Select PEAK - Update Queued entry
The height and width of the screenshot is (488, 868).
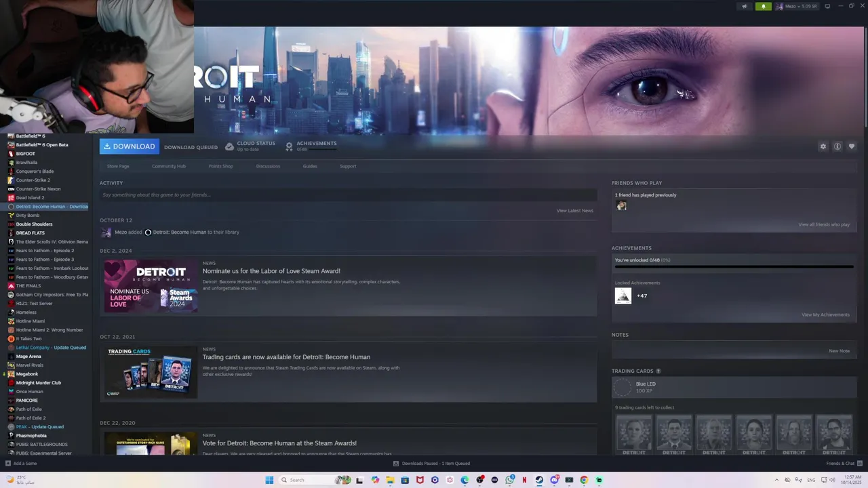click(x=40, y=427)
